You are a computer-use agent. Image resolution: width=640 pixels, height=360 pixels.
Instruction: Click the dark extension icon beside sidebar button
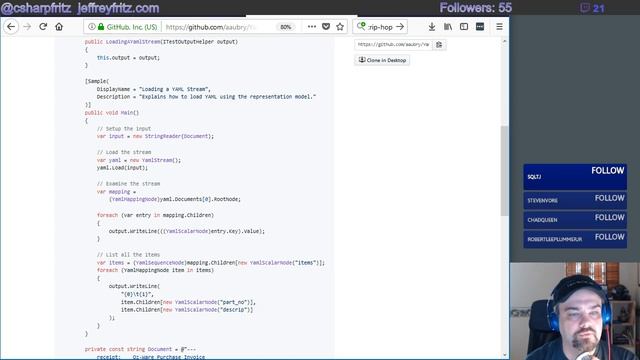coord(480,27)
